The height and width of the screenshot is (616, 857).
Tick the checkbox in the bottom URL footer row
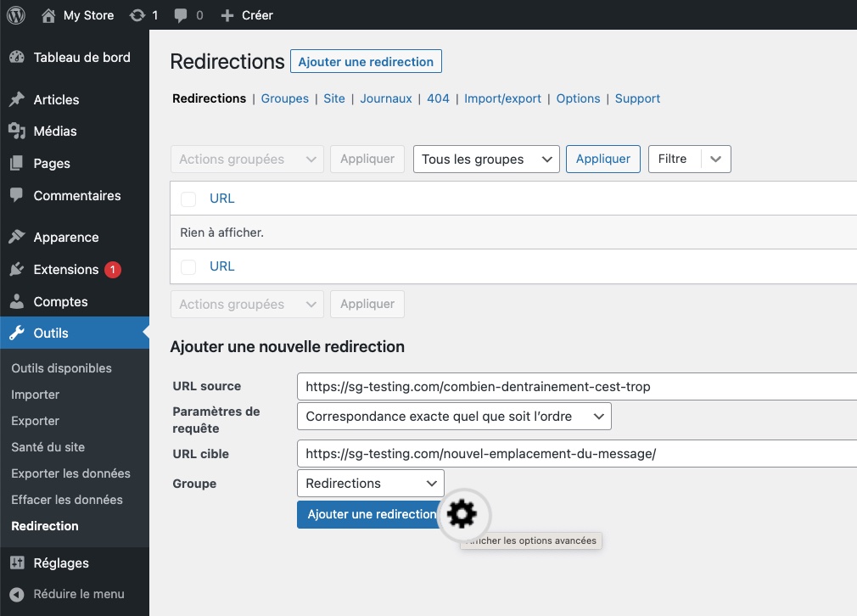tap(188, 266)
